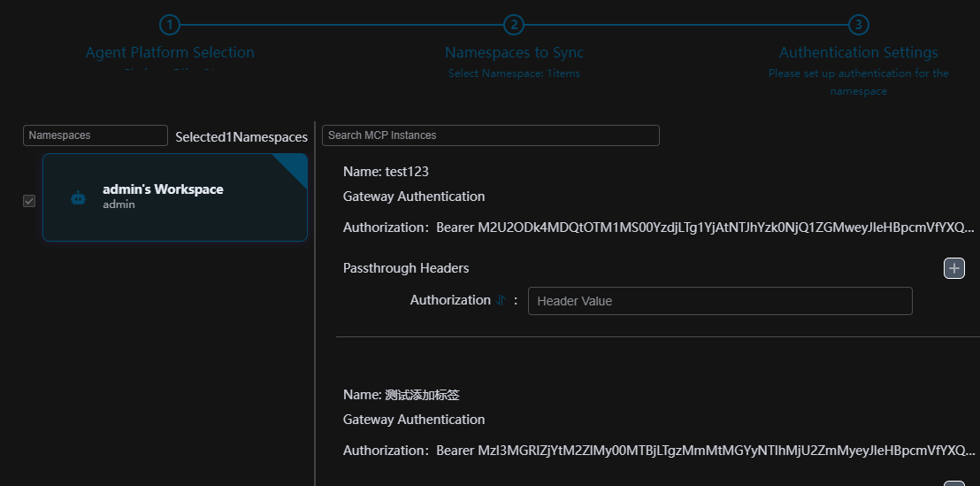
Task: Click the Name: 测试添加标签 instance heading
Action: (402, 395)
